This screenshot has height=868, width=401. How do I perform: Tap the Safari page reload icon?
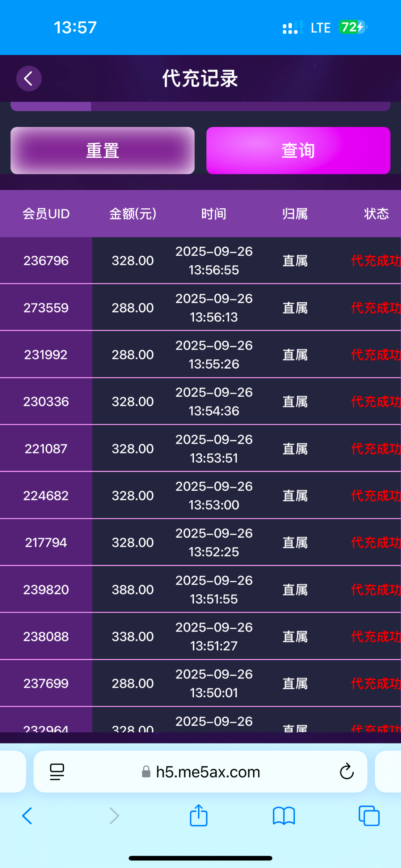tap(346, 772)
